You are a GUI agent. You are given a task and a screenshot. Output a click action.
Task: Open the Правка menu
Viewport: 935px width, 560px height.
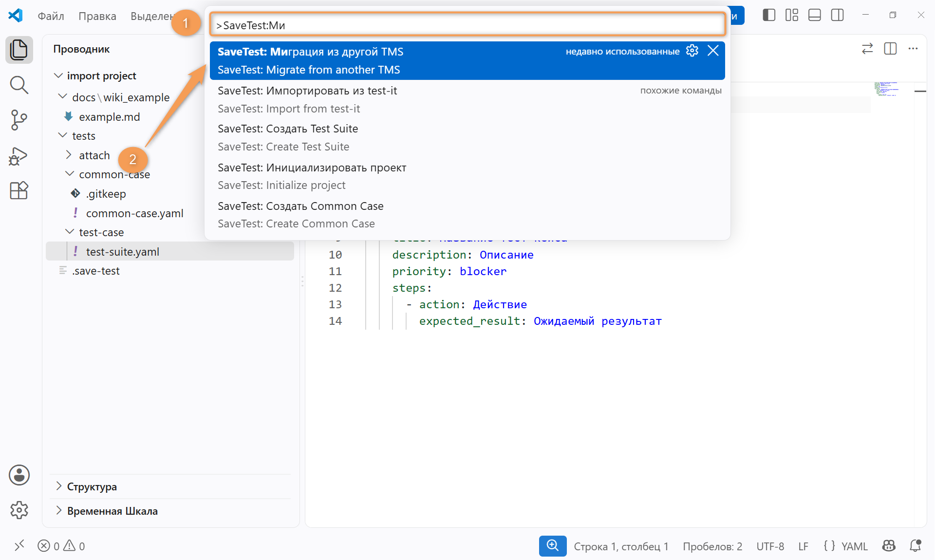97,16
